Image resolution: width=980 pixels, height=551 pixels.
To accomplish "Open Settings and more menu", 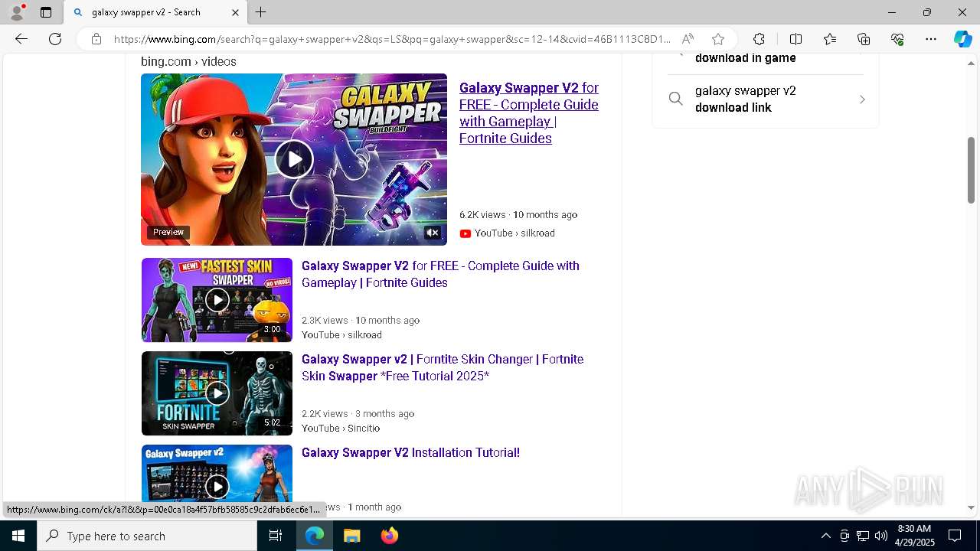I will 931,39.
